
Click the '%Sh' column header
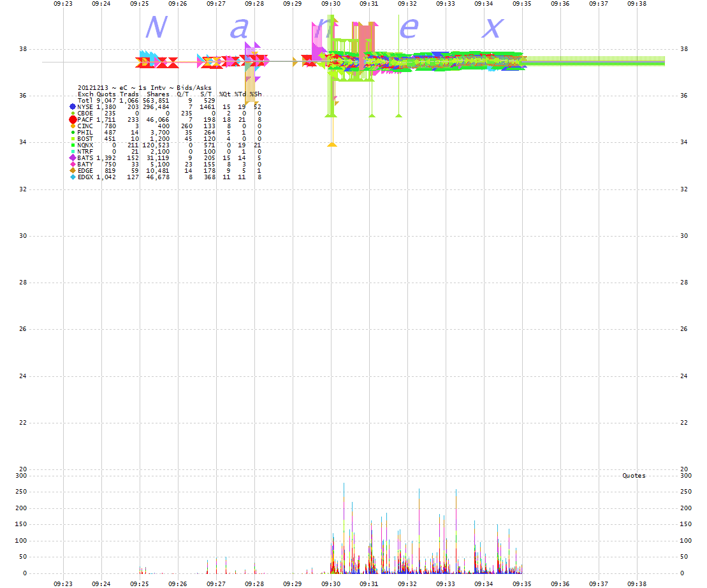pos(256,94)
